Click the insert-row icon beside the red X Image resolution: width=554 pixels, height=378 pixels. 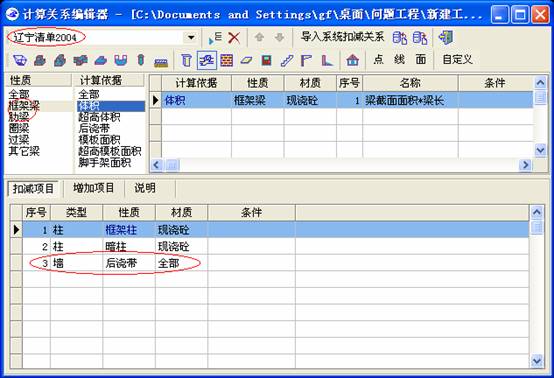215,37
